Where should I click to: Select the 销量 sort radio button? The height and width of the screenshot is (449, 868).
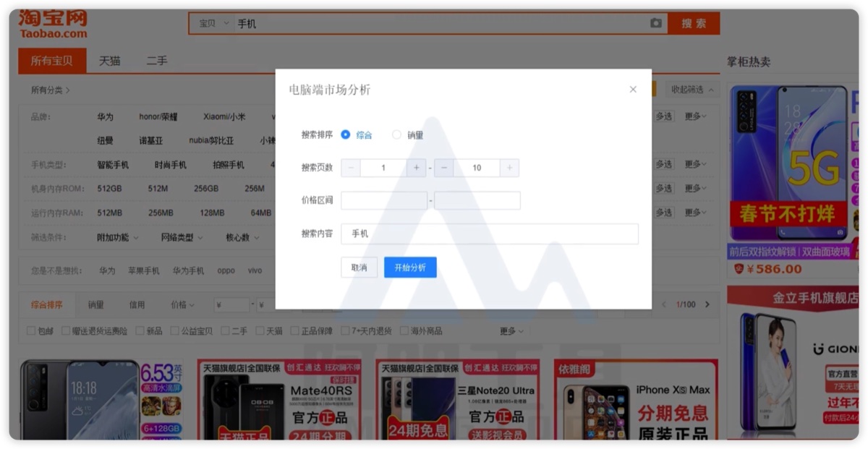(396, 134)
